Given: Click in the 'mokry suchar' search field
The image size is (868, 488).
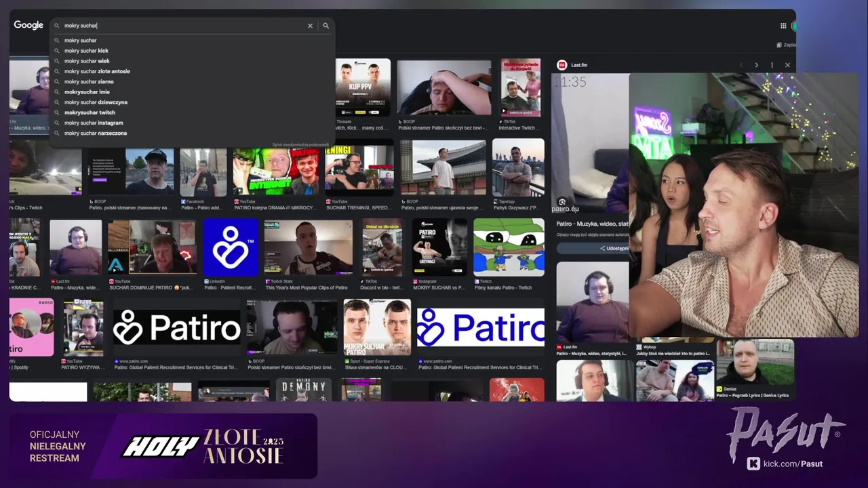Looking at the screenshot, I should [183, 26].
